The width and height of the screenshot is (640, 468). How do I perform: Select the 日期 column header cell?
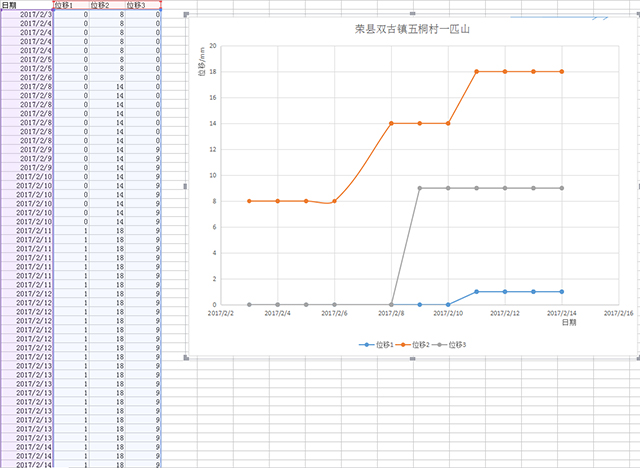click(x=12, y=5)
